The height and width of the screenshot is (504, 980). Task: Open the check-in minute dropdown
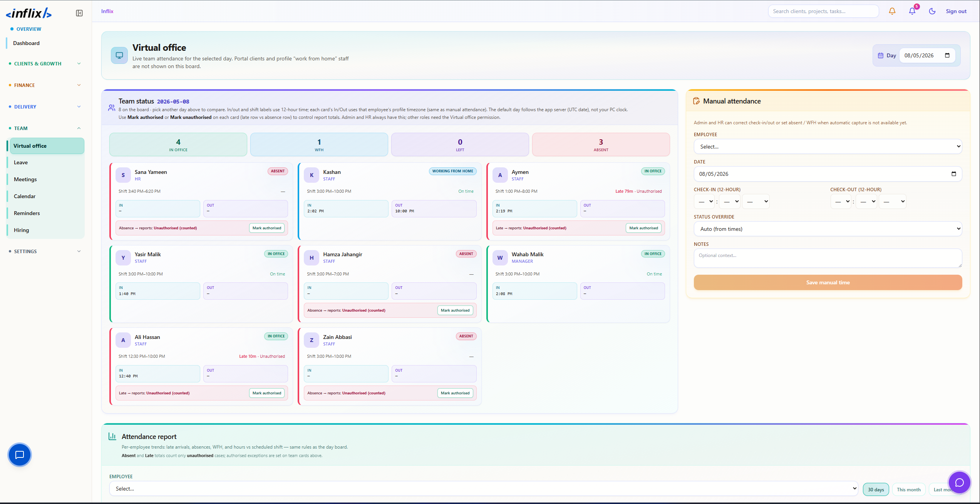click(x=729, y=201)
